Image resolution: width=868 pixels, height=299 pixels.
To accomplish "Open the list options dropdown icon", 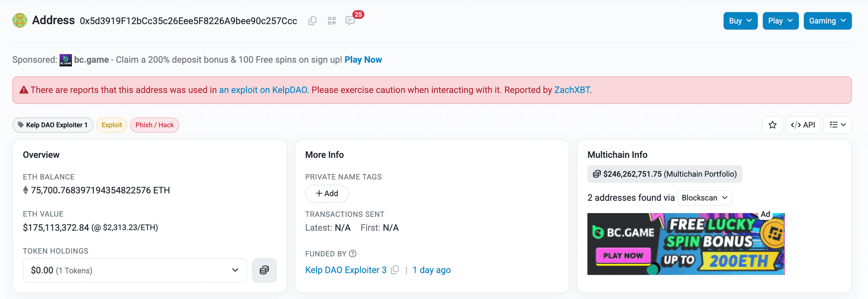I will (x=837, y=125).
